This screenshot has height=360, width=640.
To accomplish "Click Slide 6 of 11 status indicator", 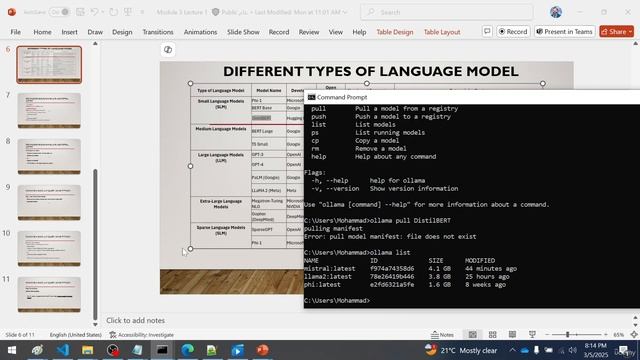I will point(20,335).
